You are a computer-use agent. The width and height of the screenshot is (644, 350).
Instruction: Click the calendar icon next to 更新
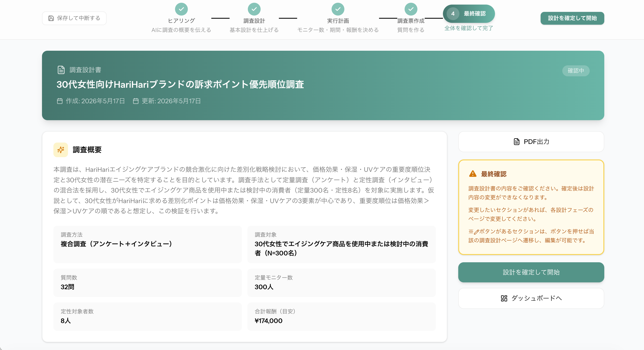pos(136,101)
